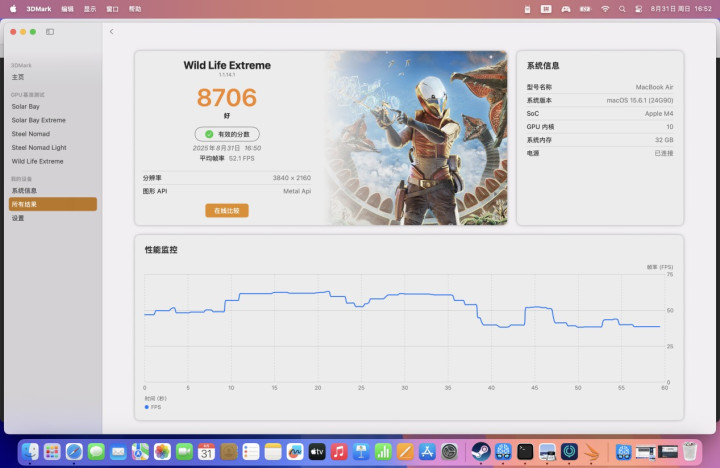
Task: Open Finder from the dock
Action: click(30, 452)
